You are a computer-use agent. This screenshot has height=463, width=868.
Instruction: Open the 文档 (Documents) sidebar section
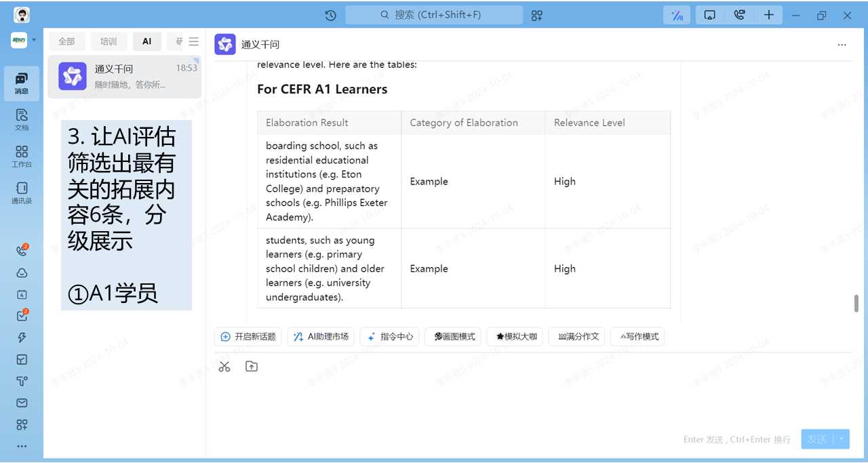tap(22, 119)
